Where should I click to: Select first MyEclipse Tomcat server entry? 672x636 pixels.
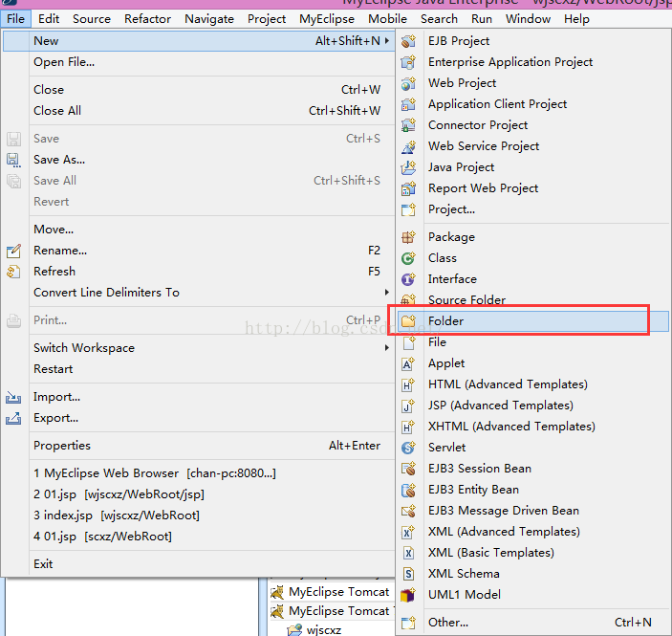coord(330,592)
